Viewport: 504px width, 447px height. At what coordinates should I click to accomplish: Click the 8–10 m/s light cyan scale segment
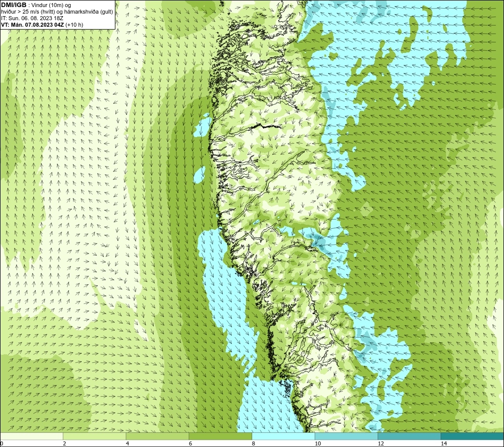click(x=283, y=436)
